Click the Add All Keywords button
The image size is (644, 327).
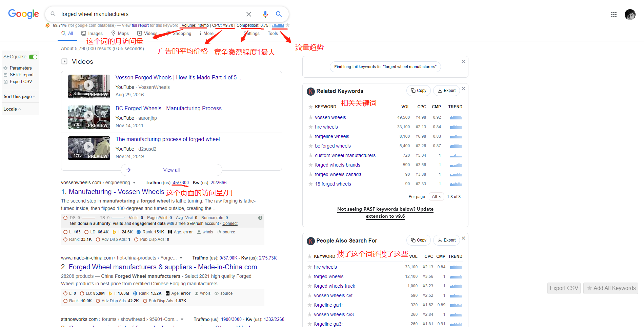pyautogui.click(x=611, y=288)
